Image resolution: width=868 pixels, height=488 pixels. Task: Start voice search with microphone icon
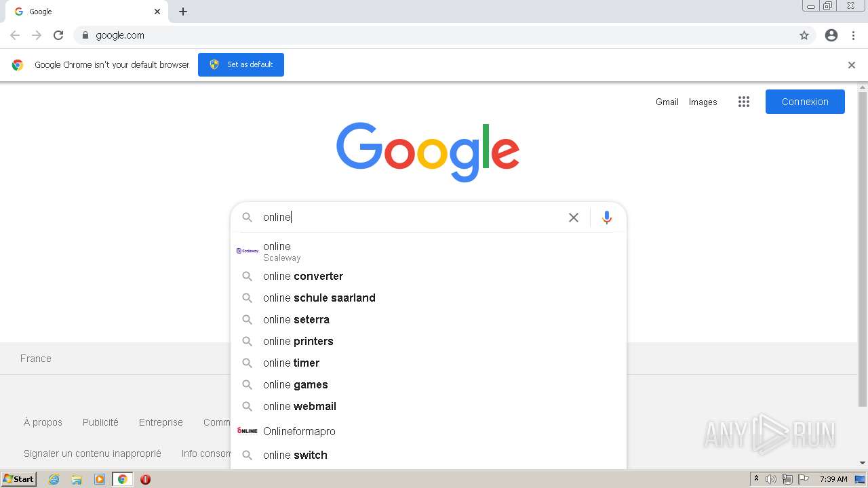click(x=607, y=218)
